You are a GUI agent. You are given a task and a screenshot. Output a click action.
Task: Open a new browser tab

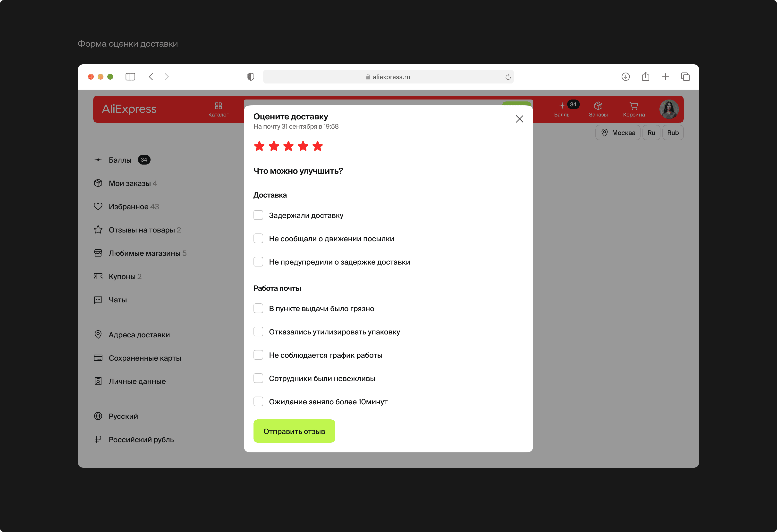(666, 77)
